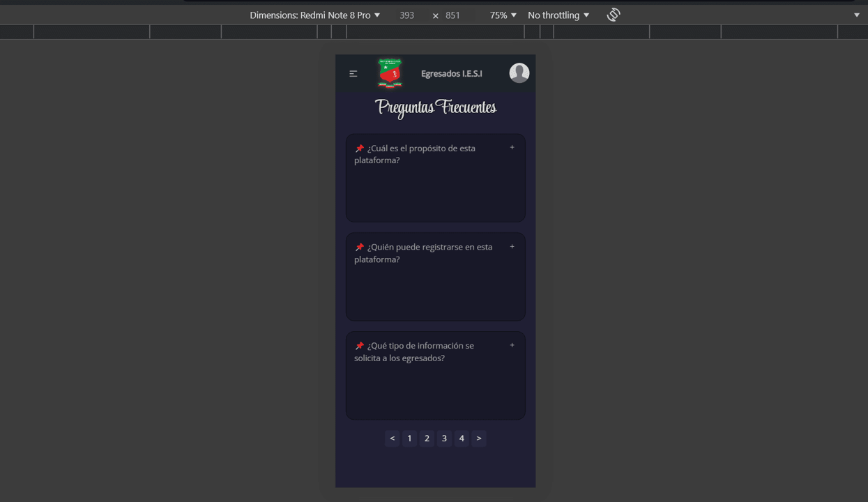Click the viewport height field 851

(x=453, y=15)
